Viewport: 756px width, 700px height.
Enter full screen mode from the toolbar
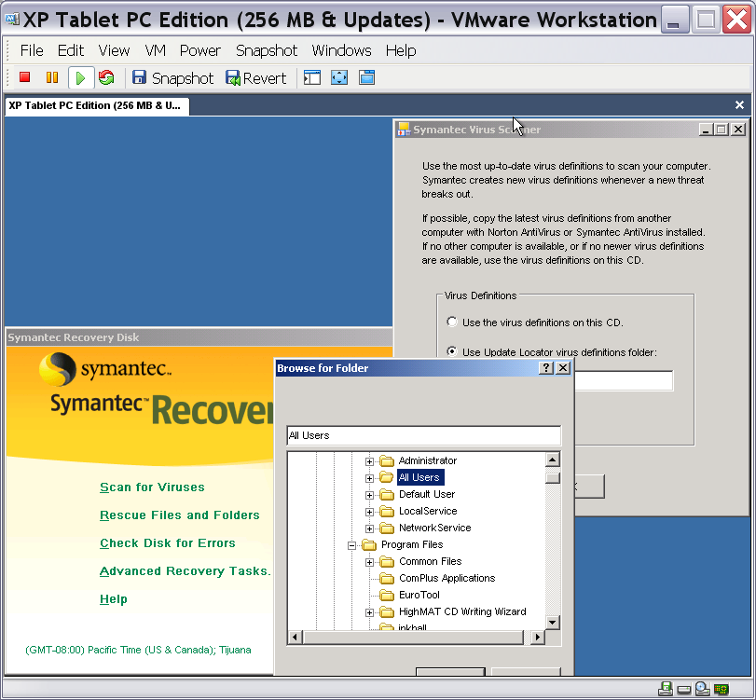pyautogui.click(x=339, y=78)
